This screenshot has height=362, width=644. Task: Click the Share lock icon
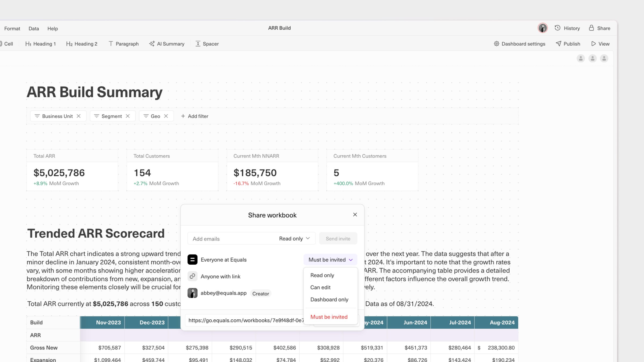coord(591,28)
